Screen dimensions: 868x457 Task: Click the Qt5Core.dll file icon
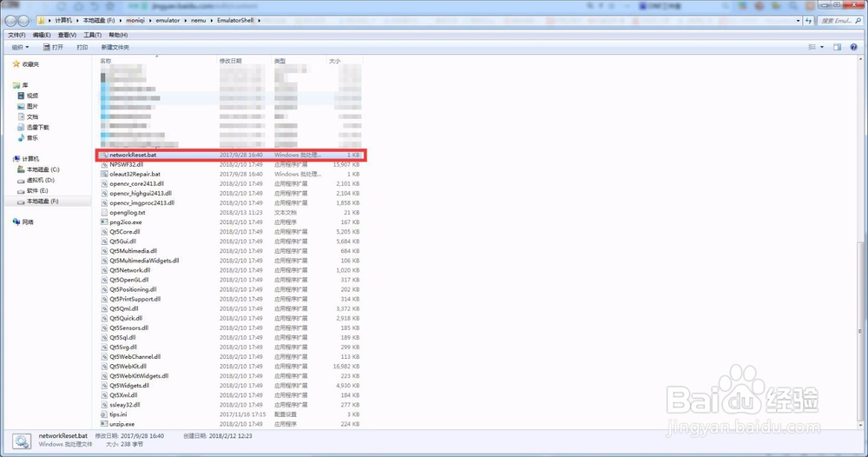pyautogui.click(x=104, y=232)
